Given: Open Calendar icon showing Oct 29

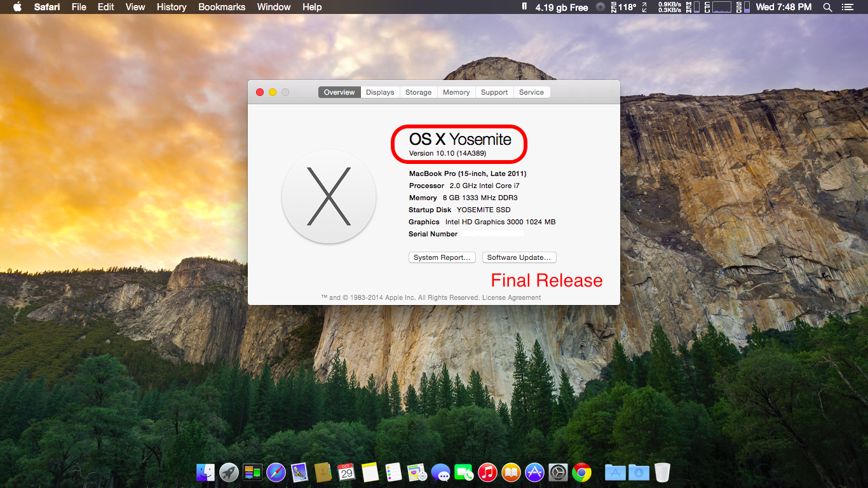Looking at the screenshot, I should point(346,472).
